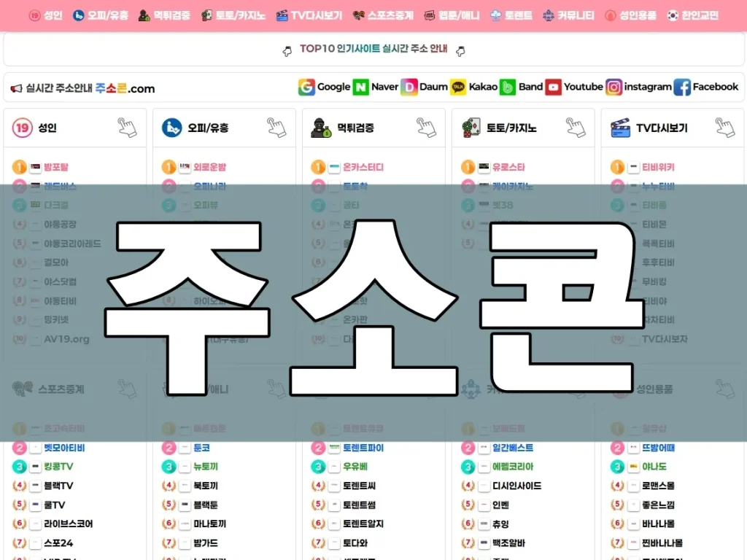
Task: Open the Kakao Talk shortcut icon
Action: click(x=458, y=87)
